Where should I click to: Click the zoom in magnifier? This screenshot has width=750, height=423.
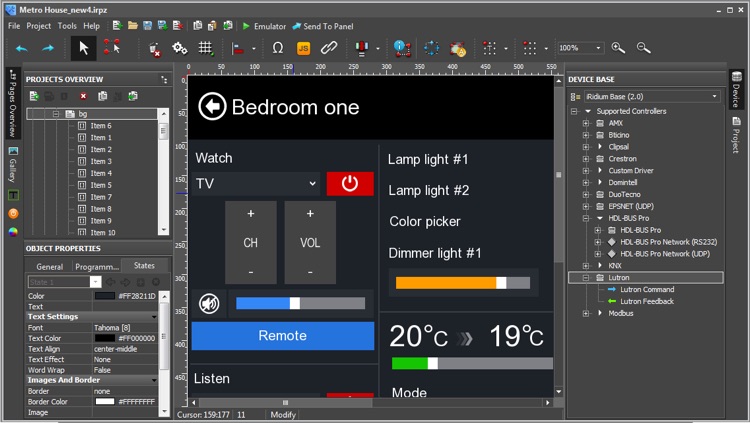(618, 48)
